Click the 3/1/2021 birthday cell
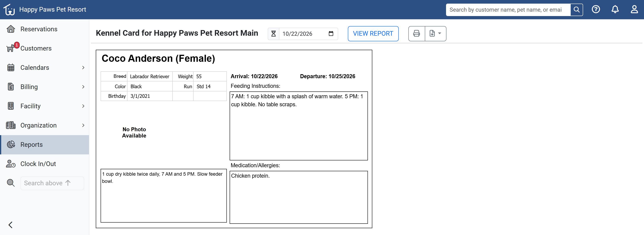 tap(150, 96)
